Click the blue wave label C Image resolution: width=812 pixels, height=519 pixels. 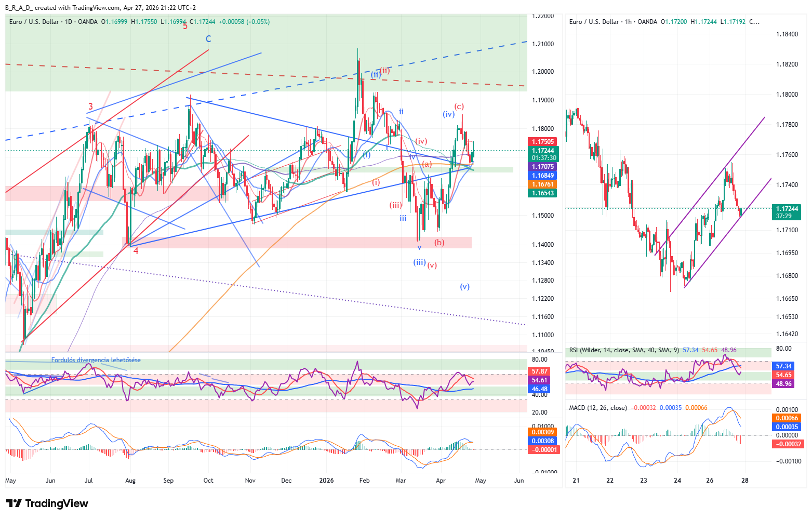[x=208, y=39]
